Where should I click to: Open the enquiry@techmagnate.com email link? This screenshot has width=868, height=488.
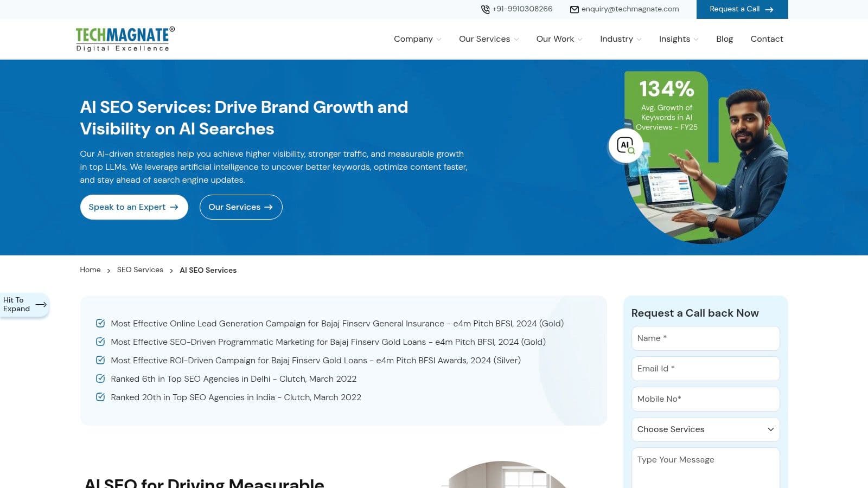click(x=630, y=9)
